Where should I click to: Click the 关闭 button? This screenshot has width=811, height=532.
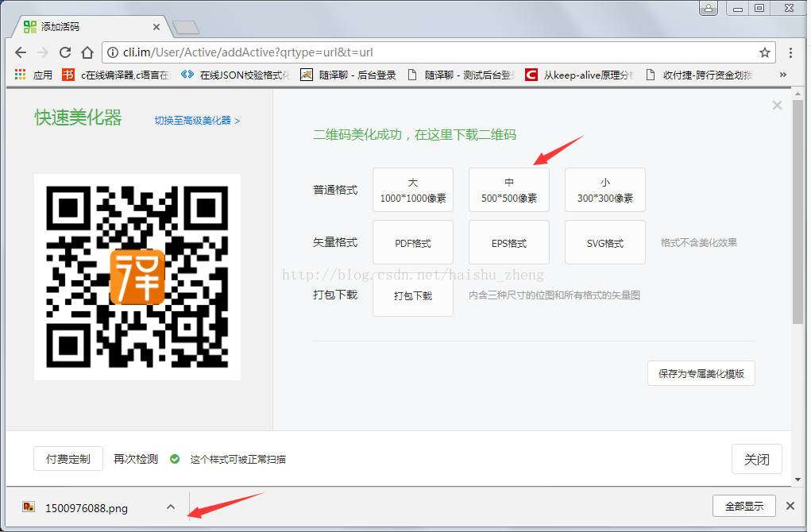[x=757, y=459]
